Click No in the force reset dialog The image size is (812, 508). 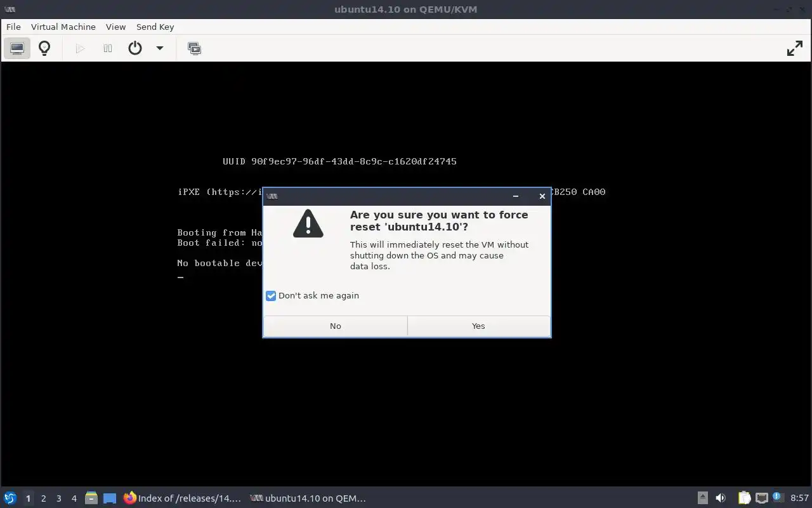coord(336,326)
